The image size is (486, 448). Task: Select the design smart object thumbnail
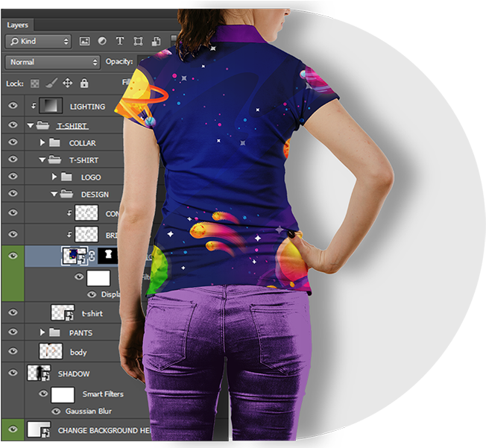tap(75, 256)
